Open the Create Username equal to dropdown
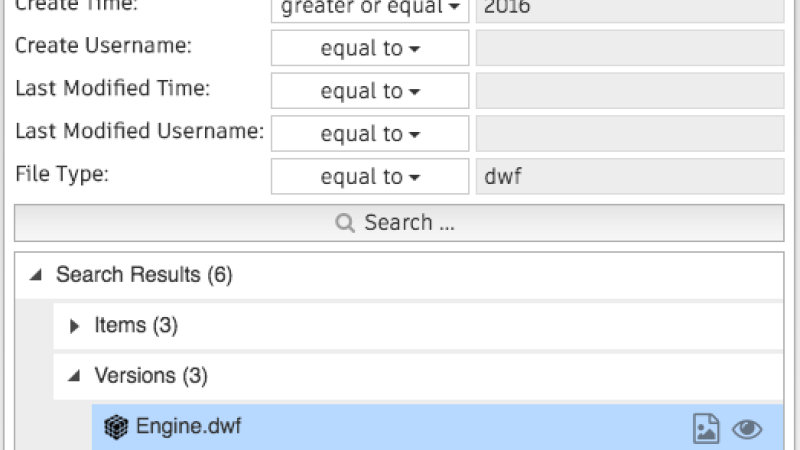Screen dimensions: 800x450 (x=370, y=48)
